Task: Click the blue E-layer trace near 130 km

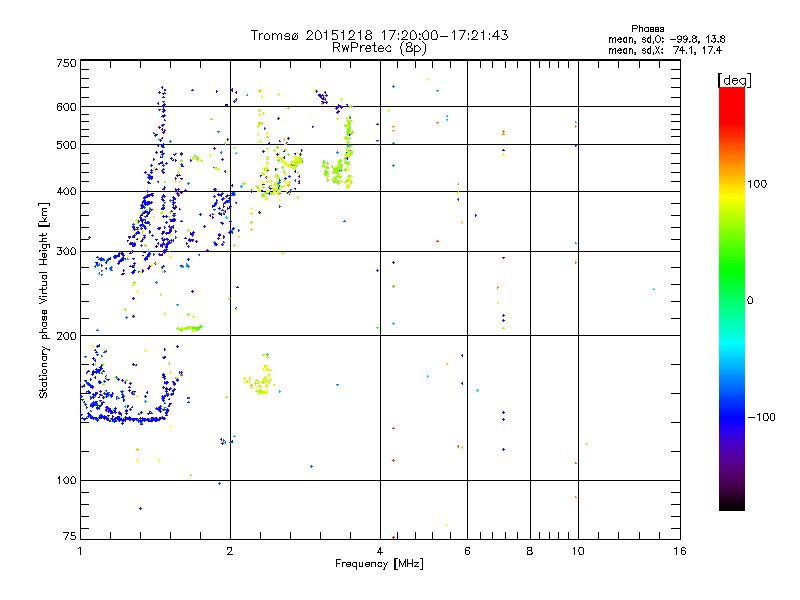Action: 125,419
